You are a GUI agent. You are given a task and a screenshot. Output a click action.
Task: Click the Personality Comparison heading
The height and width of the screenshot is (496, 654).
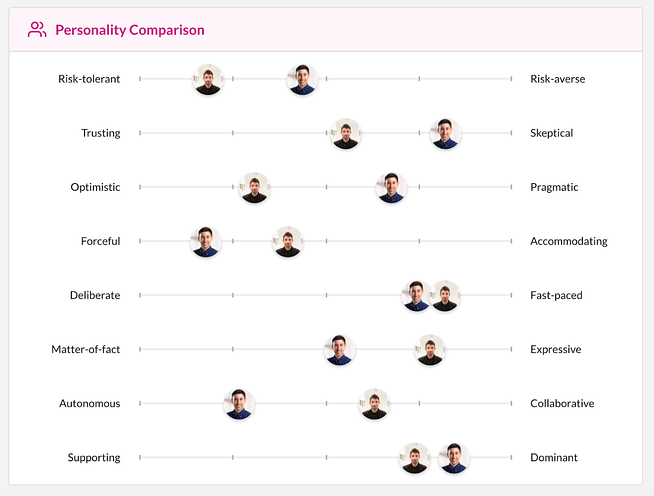point(130,30)
